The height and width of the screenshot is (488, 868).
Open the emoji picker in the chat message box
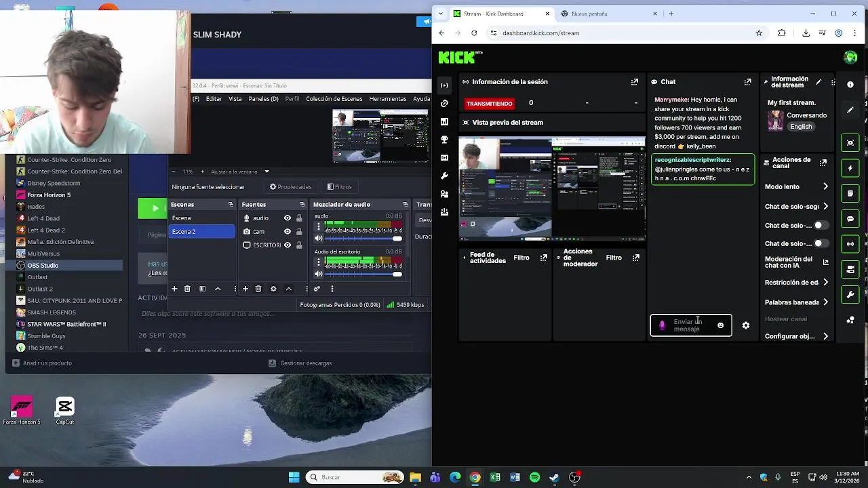[720, 325]
